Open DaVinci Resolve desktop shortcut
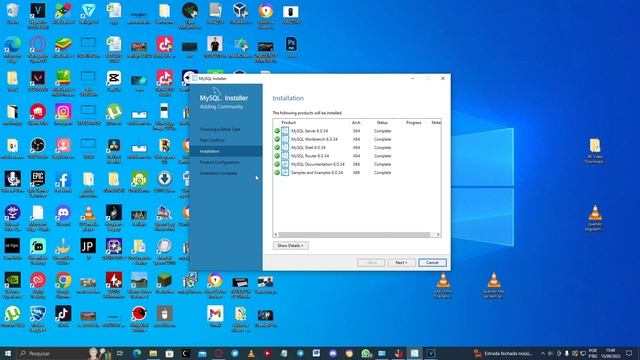Image resolution: width=640 pixels, height=360 pixels. click(114, 150)
